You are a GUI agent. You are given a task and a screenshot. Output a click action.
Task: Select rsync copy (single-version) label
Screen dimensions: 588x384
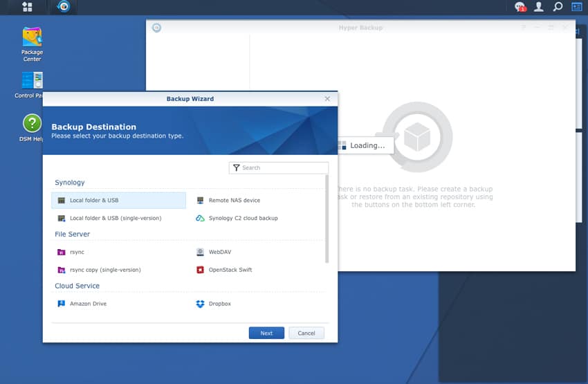click(x=105, y=270)
